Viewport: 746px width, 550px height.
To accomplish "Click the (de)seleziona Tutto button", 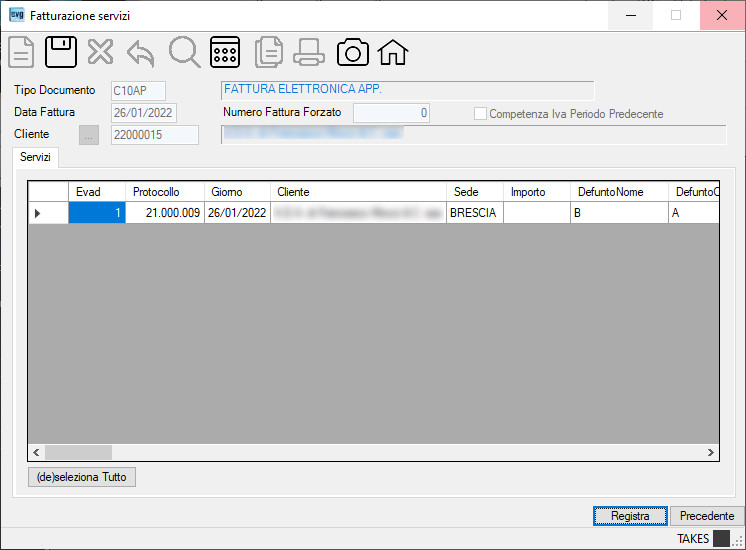I will pos(82,477).
